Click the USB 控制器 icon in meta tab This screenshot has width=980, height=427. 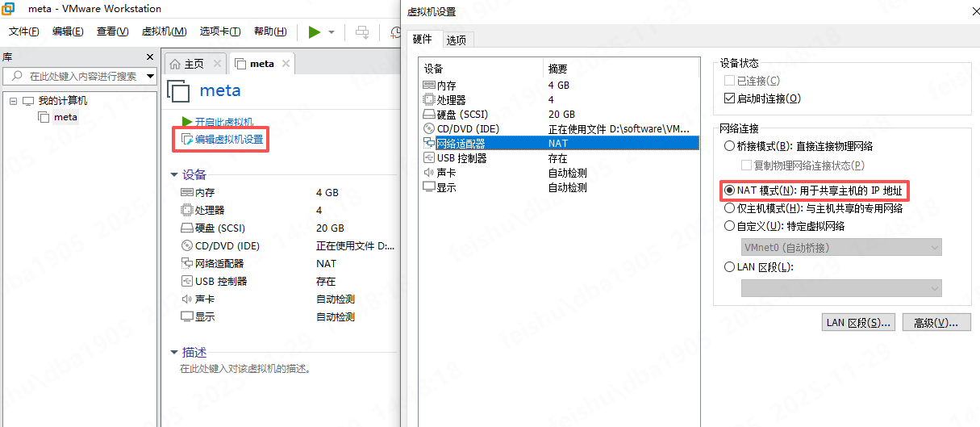(187, 282)
